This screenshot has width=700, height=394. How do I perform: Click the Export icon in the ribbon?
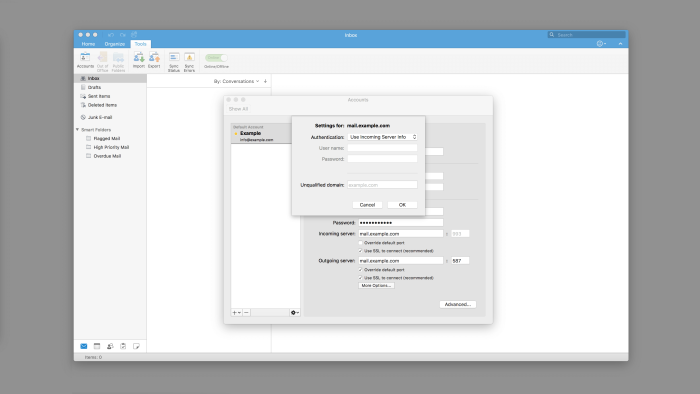(x=154, y=60)
